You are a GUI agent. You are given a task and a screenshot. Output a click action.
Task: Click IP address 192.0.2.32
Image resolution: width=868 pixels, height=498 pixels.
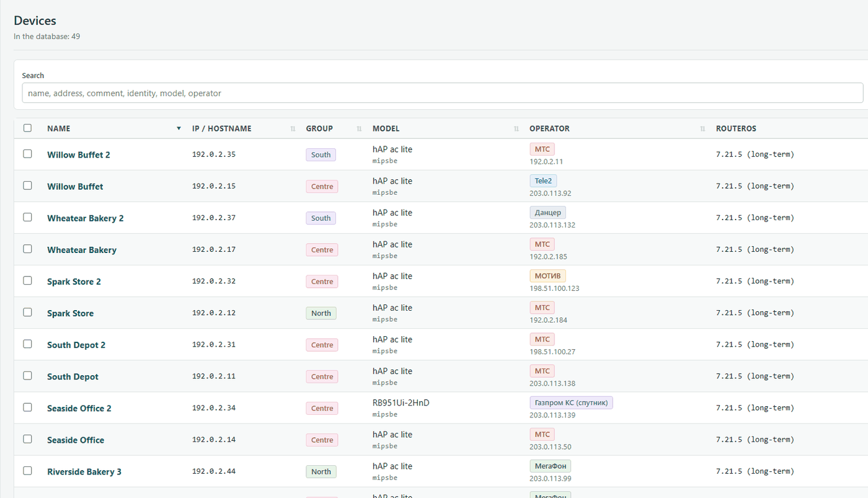click(214, 281)
